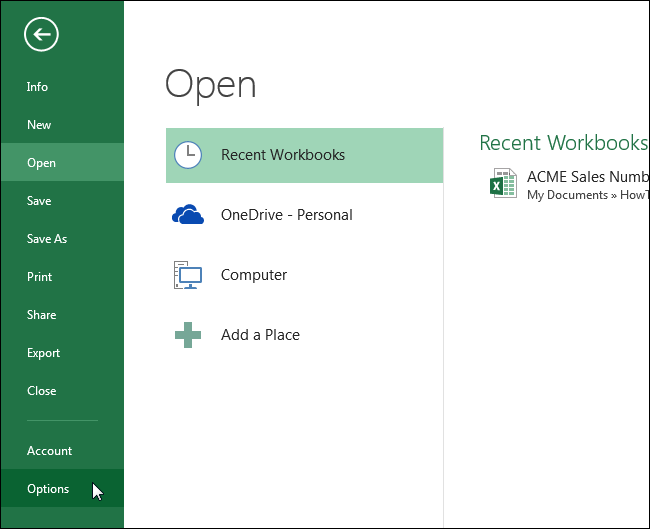
Task: Open the Account page
Action: pos(50,451)
